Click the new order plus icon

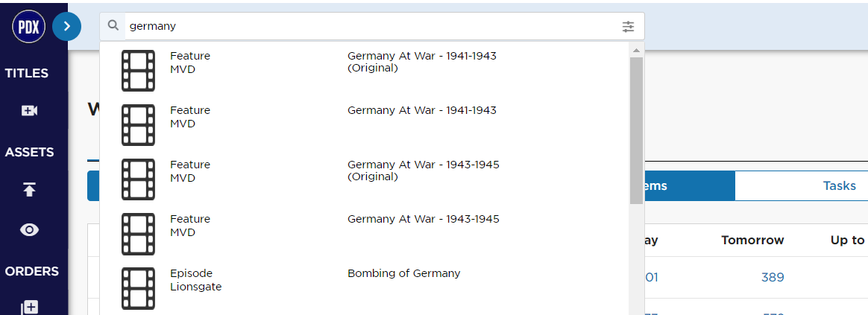pos(29,308)
